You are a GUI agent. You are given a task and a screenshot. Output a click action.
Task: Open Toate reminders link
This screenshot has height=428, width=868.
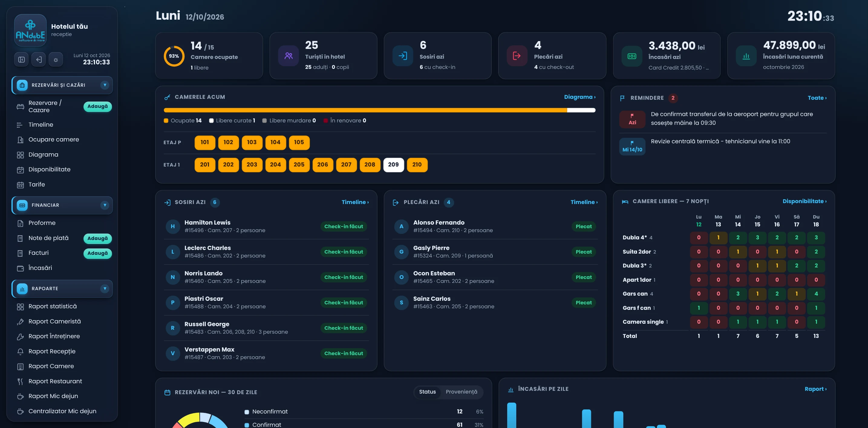click(817, 98)
